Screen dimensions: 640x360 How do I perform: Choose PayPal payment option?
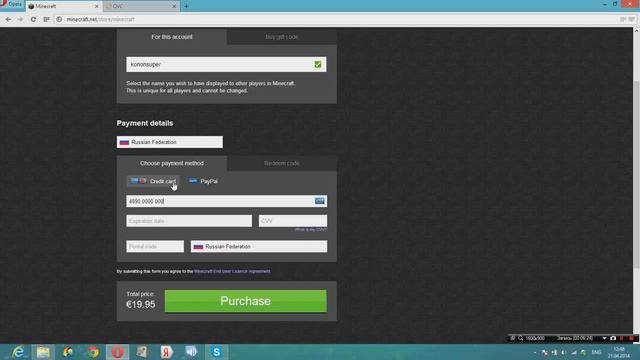(x=203, y=181)
